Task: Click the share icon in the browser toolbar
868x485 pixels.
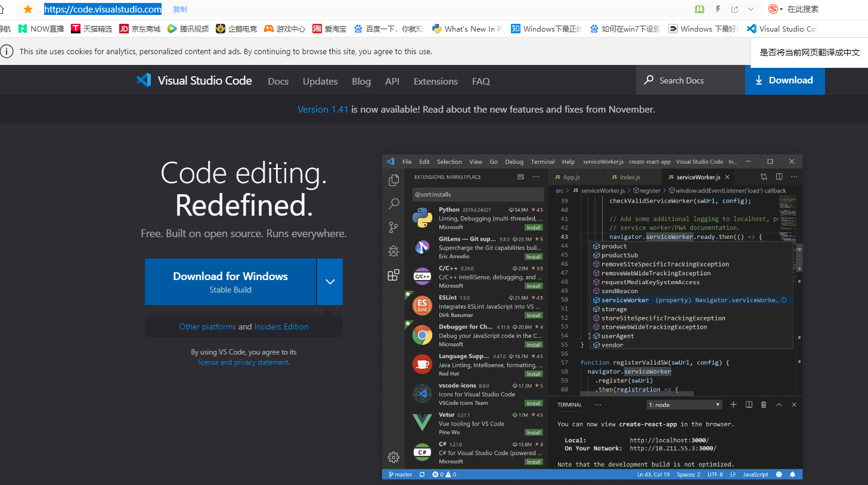Action: (x=734, y=9)
